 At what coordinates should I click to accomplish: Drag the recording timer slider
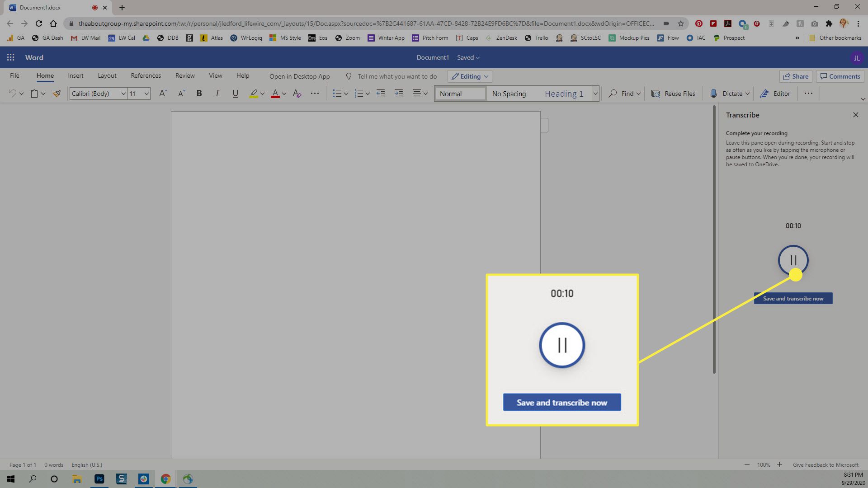(x=796, y=274)
